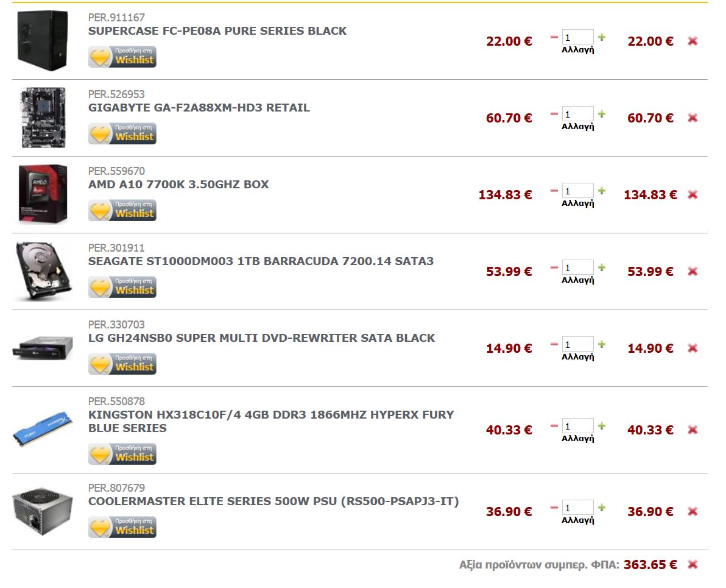The height and width of the screenshot is (588, 726).
Task: Click Αλλαγή under Kingston RAM quantity
Action: pyautogui.click(x=577, y=438)
